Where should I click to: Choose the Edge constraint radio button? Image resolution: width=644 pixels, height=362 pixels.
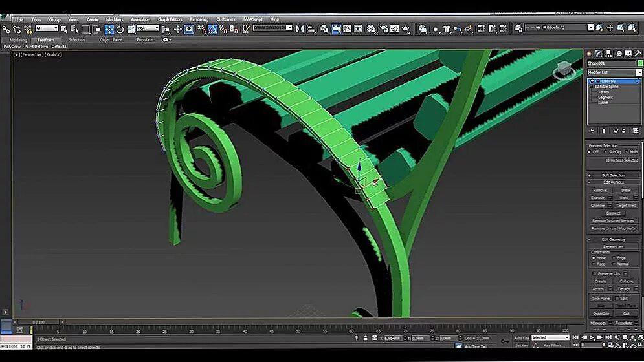[x=614, y=258]
